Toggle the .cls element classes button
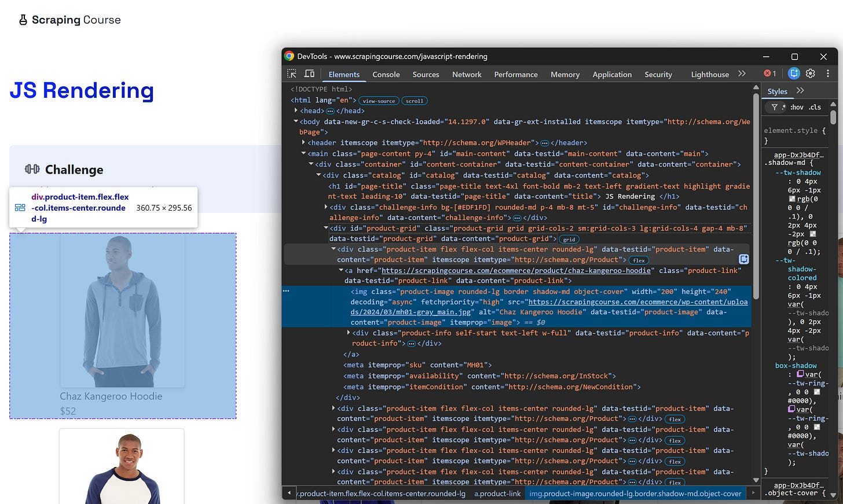The width and height of the screenshot is (843, 504). pos(815,107)
